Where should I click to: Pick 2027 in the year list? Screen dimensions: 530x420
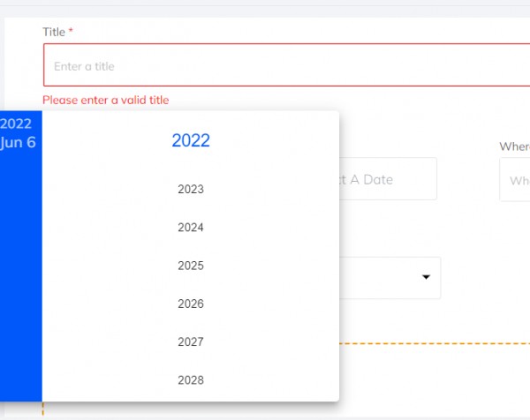pyautogui.click(x=191, y=341)
